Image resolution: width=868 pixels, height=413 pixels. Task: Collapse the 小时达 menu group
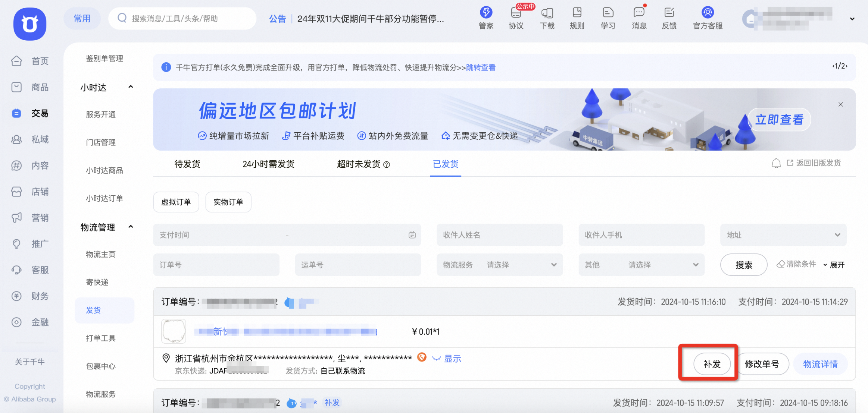tap(131, 87)
